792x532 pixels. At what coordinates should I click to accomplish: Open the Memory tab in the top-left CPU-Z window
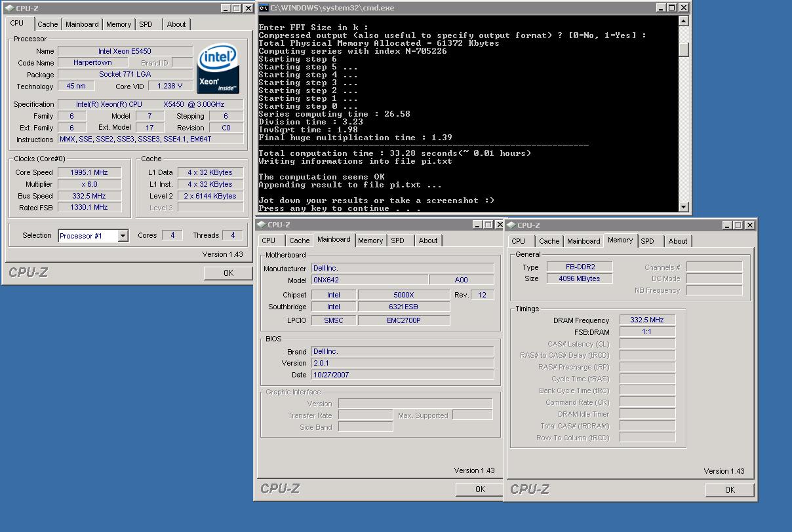tap(119, 24)
